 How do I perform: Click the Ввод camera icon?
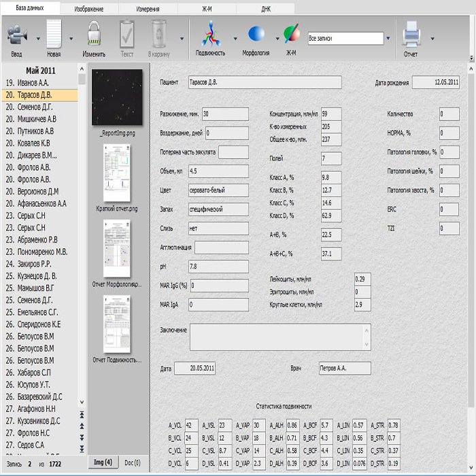tap(17, 34)
